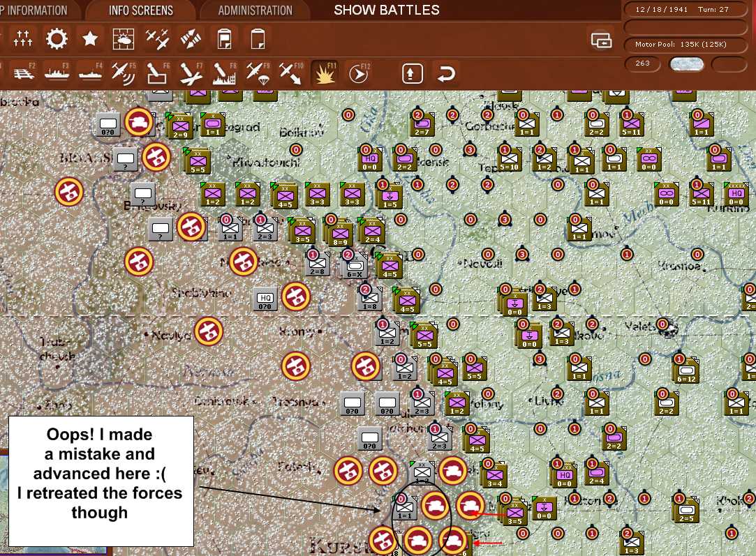Click the undo move arrow icon

pos(446,74)
